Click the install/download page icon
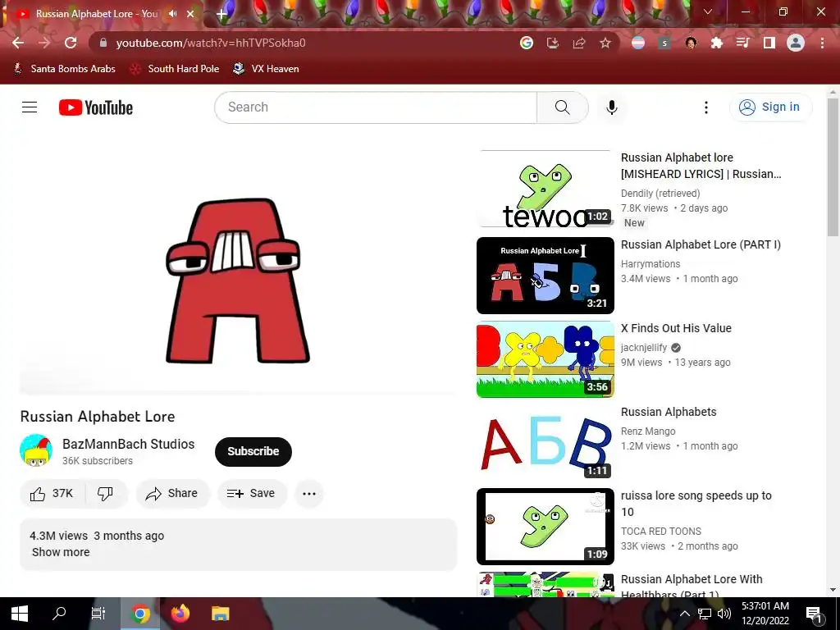Viewport: 840px width, 630px height. pos(552,43)
